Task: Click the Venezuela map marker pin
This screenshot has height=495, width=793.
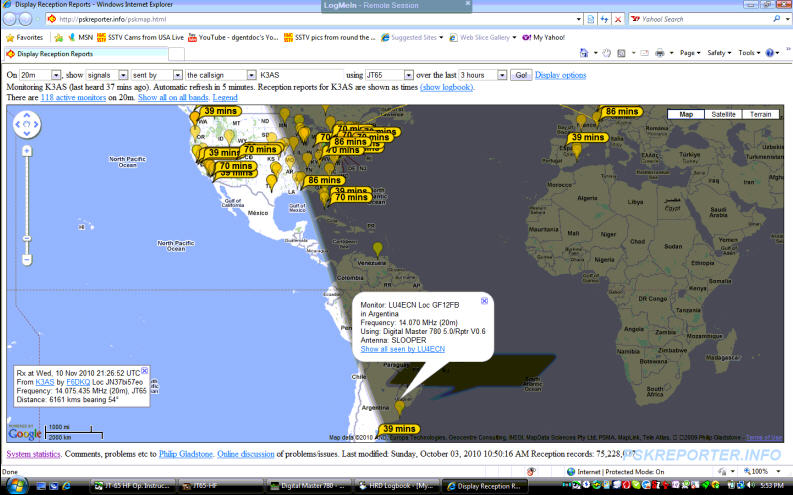Action: click(x=377, y=248)
